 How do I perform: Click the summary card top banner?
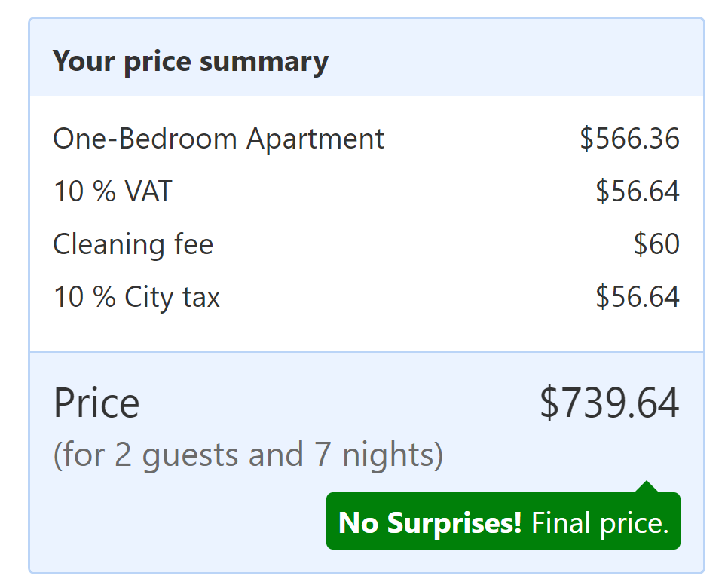click(x=366, y=57)
